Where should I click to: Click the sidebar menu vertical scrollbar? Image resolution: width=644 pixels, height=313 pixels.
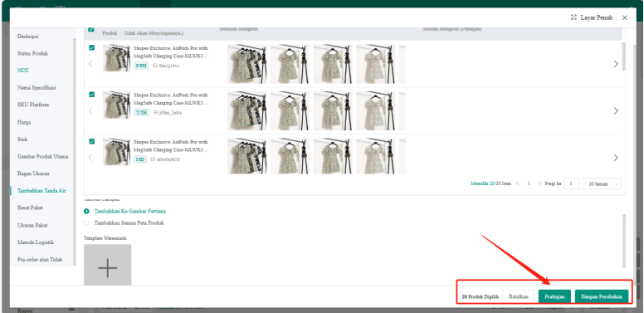point(75,151)
